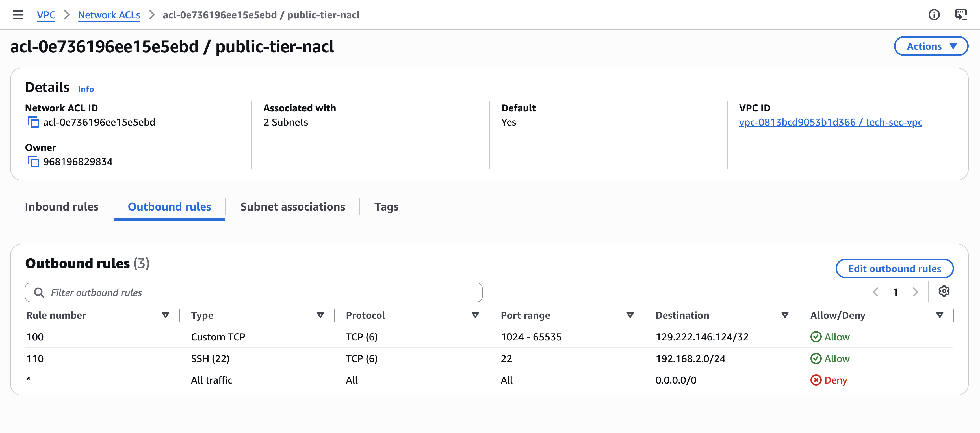Open the Actions dropdown
Viewport: 980px width, 433px height.
coord(931,46)
